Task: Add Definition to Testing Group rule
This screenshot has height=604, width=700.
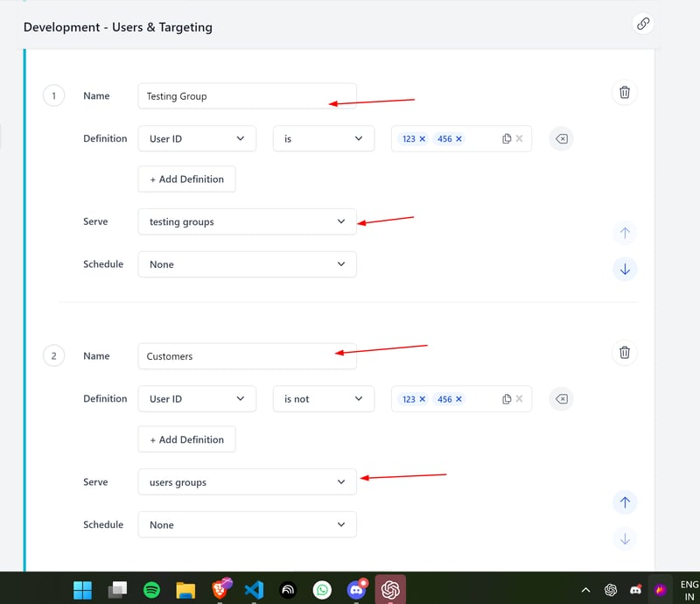Action: 186,179
